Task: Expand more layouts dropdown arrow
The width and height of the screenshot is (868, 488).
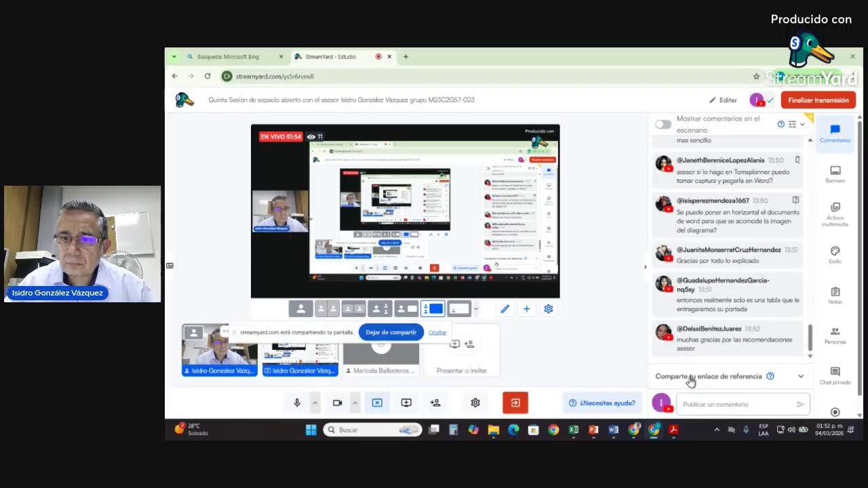Action: pyautogui.click(x=476, y=309)
